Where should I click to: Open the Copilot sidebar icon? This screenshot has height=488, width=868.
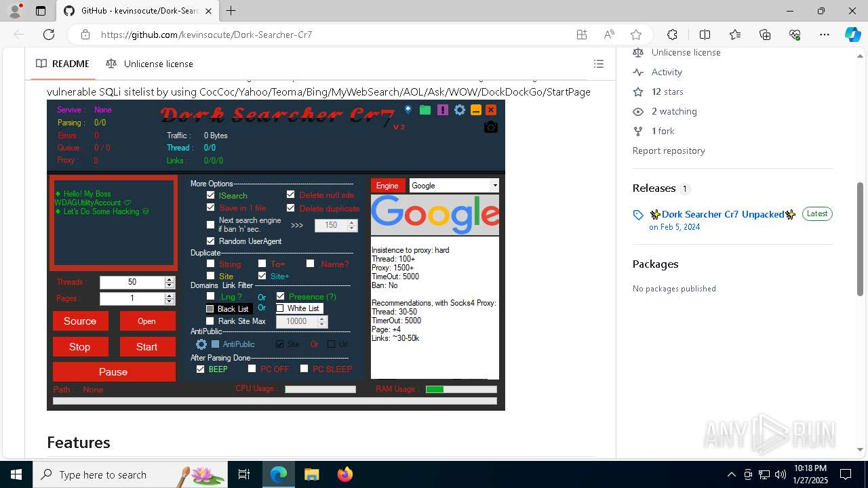pos(852,35)
